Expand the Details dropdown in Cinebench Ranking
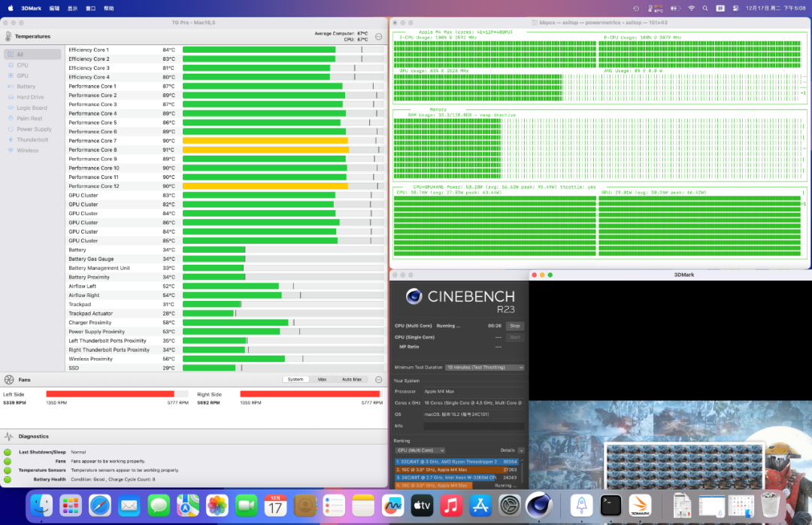 [x=521, y=451]
